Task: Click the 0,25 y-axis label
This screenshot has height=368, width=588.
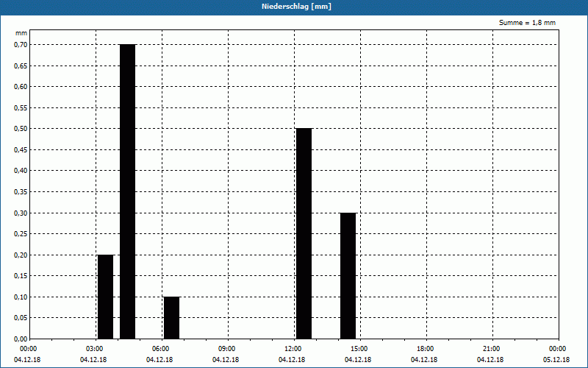Action: point(21,234)
